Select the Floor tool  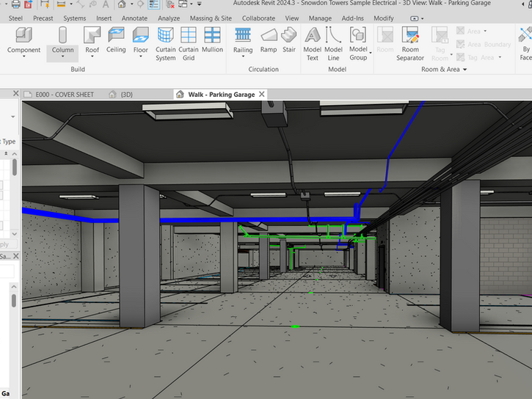coord(140,40)
